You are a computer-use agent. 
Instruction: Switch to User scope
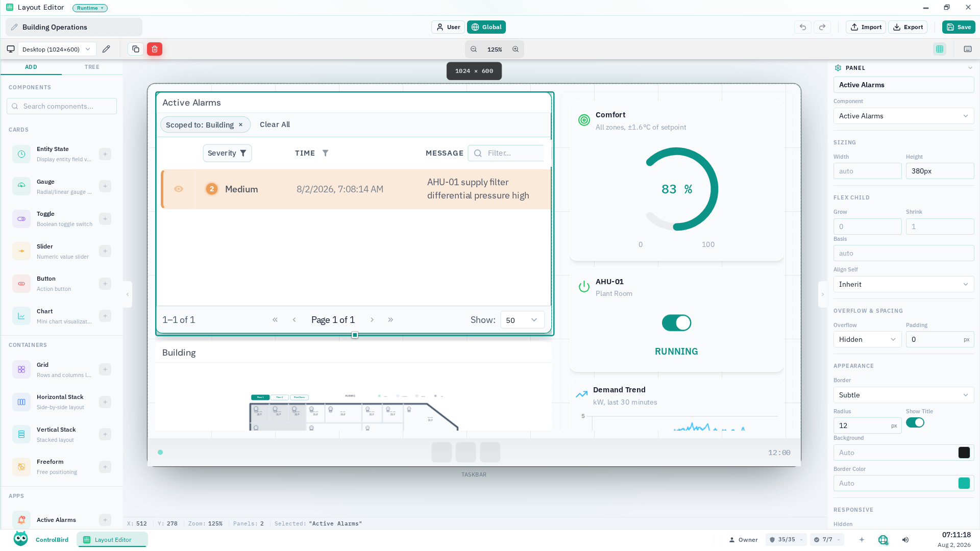tap(448, 27)
